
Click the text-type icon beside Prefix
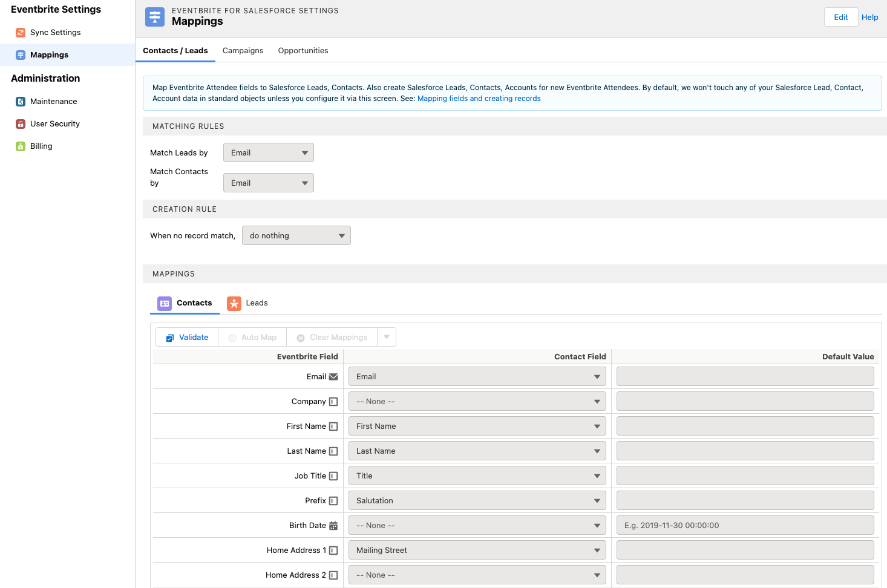333,501
